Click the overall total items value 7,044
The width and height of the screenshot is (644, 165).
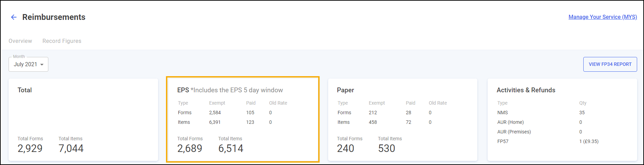(71, 148)
